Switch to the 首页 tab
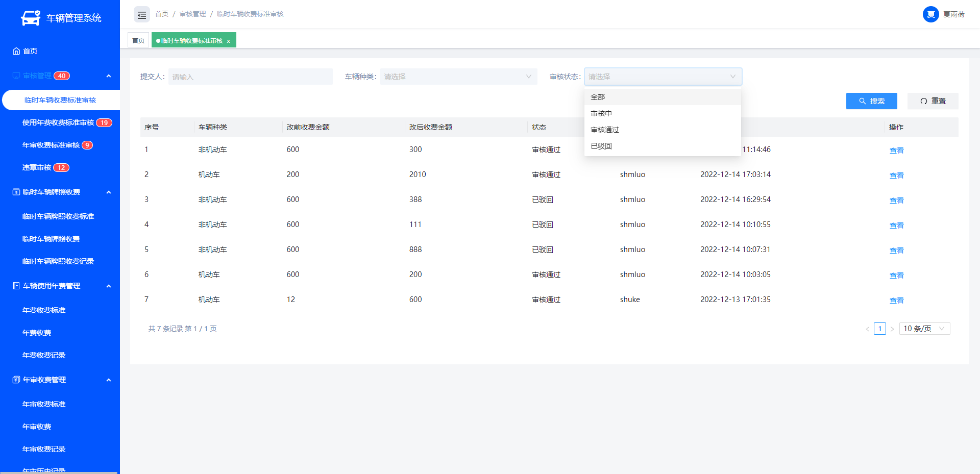 click(x=138, y=40)
